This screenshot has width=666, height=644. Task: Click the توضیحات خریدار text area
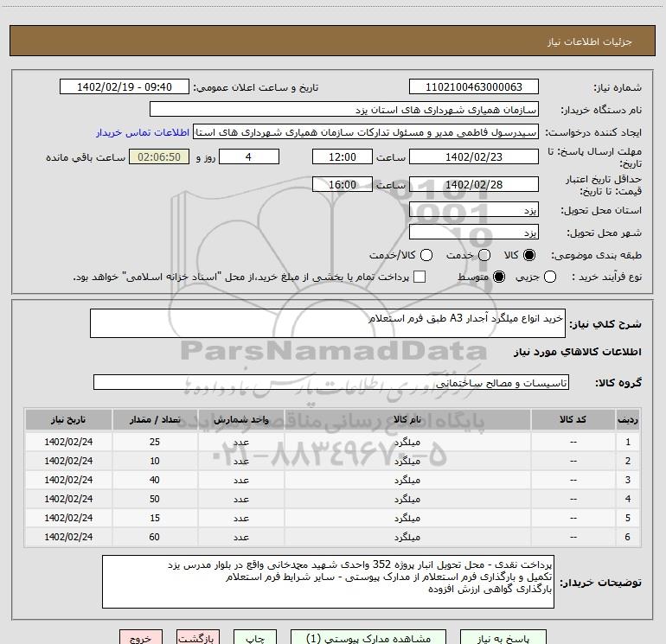coord(328,582)
